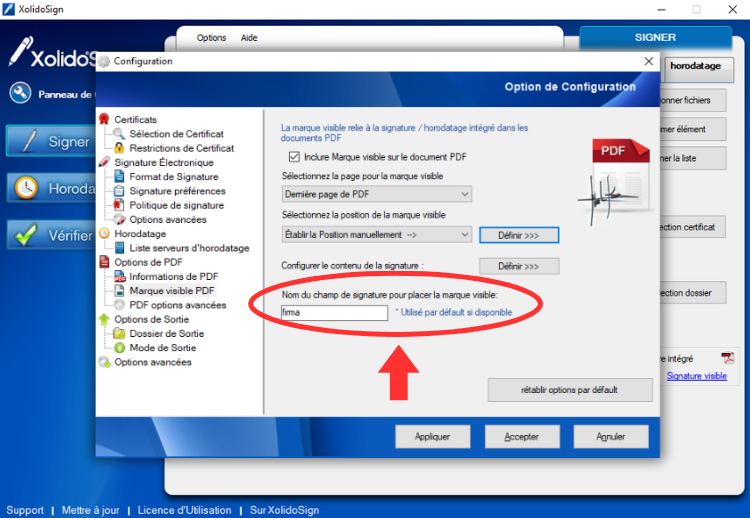The image size is (750, 518).
Task: Click Mettre à jour footer link
Action: click(90, 510)
